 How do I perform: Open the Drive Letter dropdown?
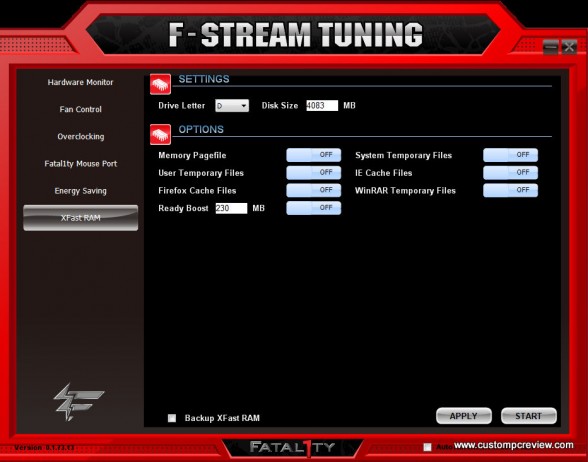232,106
